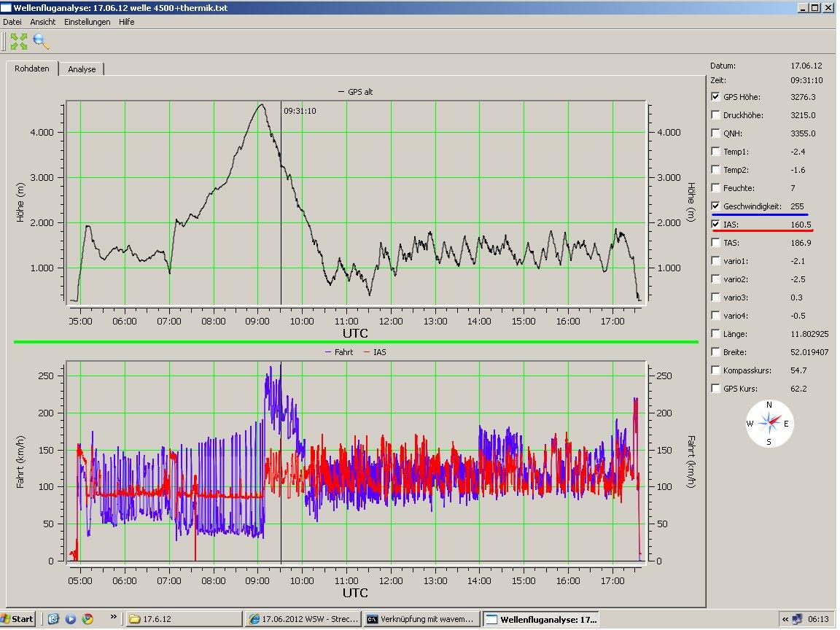The image size is (840, 630).
Task: Switch to the Analyse tab
Action: (x=82, y=69)
